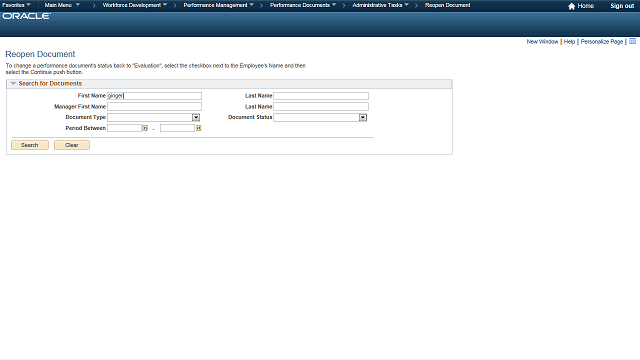
Task: Open the Favorites menu
Action: [16, 5]
